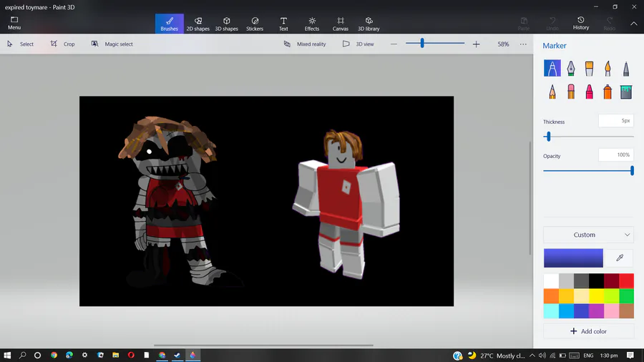This screenshot has width=644, height=362.
Task: Click the Opacity slider handle
Action: coord(632,170)
